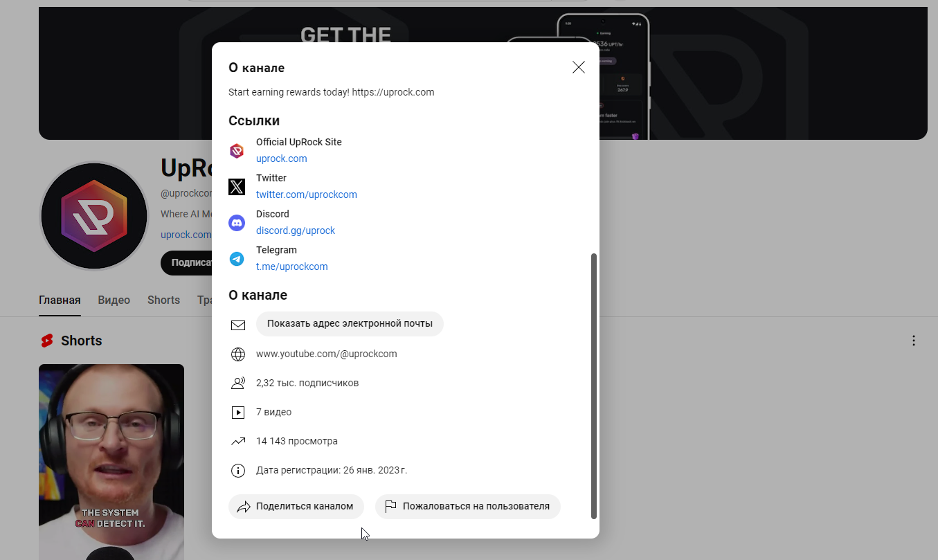The image size is (938, 560).
Task: Click the video count play icon
Action: coord(238,413)
